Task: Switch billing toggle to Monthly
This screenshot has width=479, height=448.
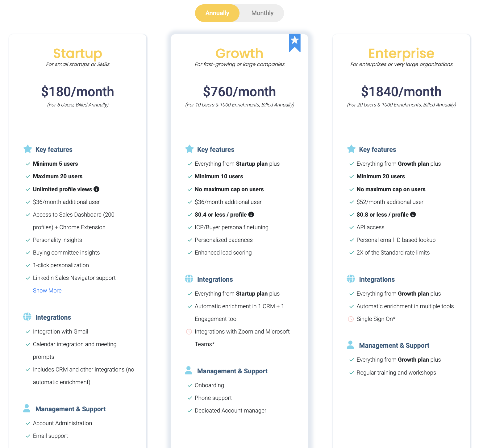Action: click(x=262, y=13)
